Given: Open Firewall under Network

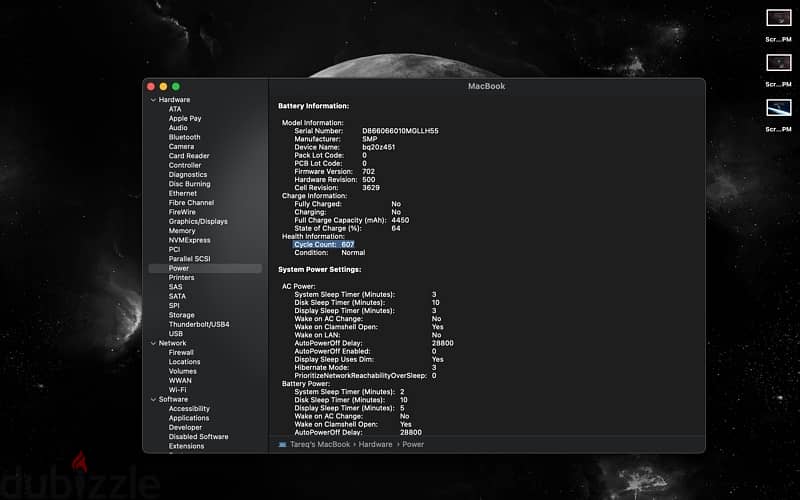Looking at the screenshot, I should [181, 353].
